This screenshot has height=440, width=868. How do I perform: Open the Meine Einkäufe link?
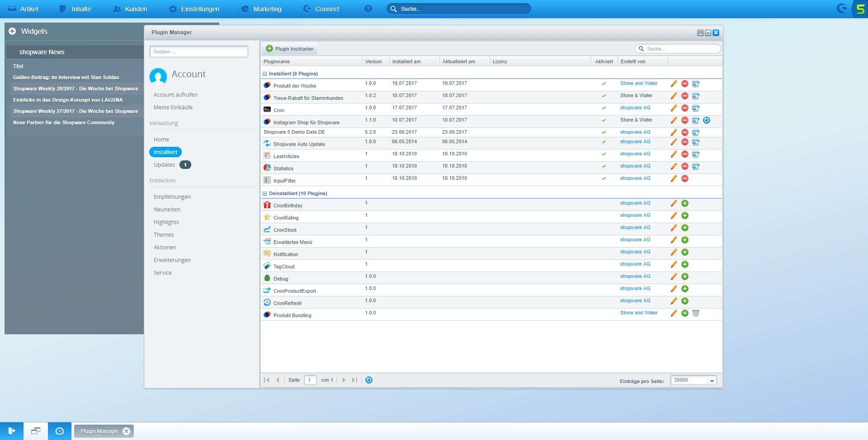[173, 108]
